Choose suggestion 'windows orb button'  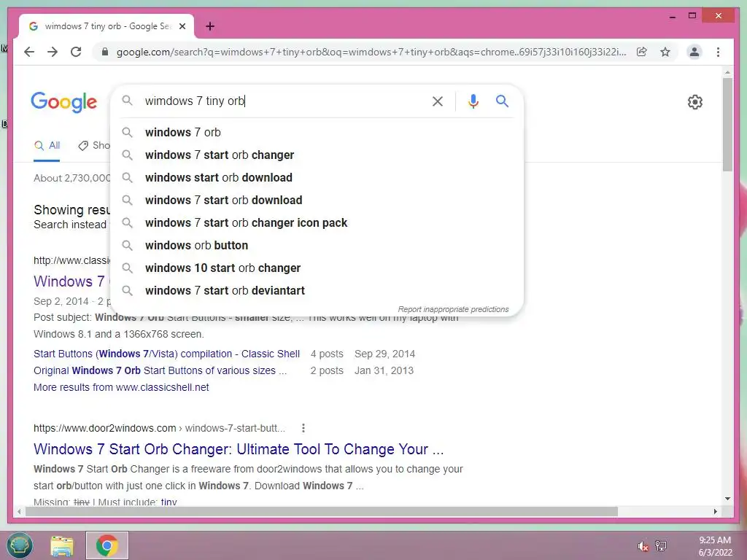point(317,245)
